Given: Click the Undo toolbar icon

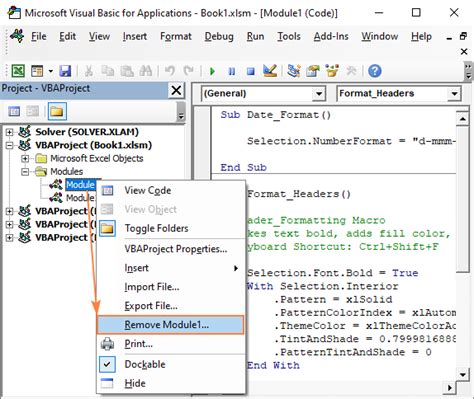Looking at the screenshot, I should point(170,71).
